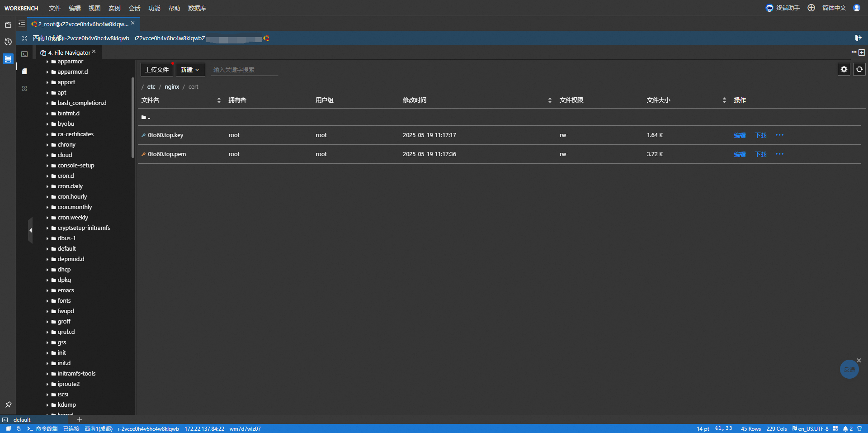Refresh the file list with reload icon
Viewport: 868px width, 433px height.
click(859, 69)
